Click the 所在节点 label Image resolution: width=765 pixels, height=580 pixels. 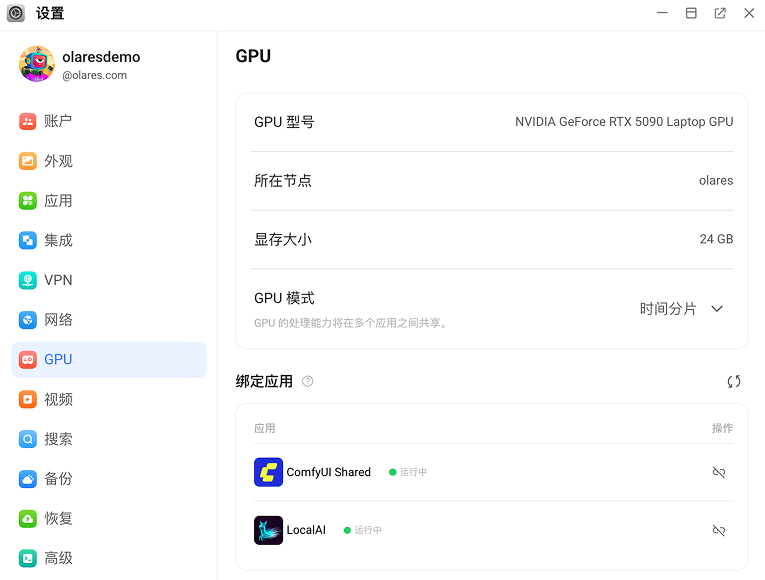(282, 181)
